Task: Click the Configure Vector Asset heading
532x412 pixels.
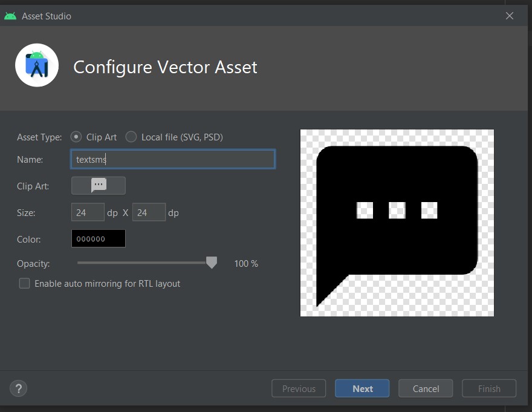Action: point(165,67)
